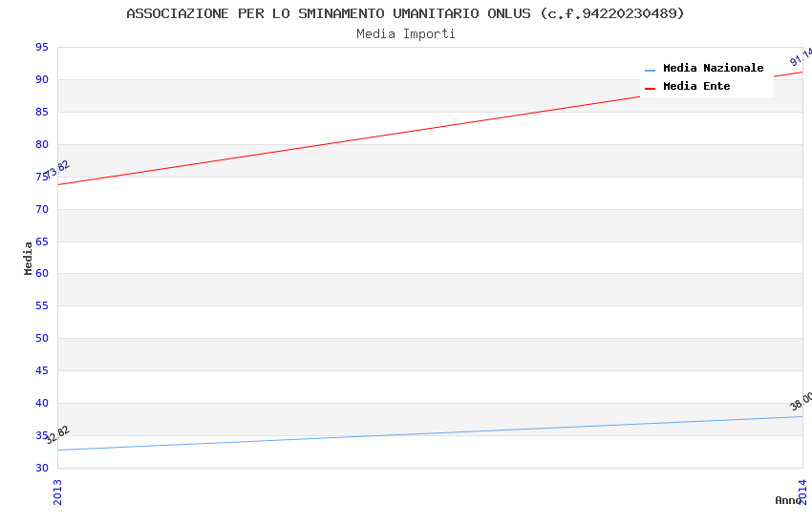Click the 65 y-axis tick label

(x=42, y=241)
